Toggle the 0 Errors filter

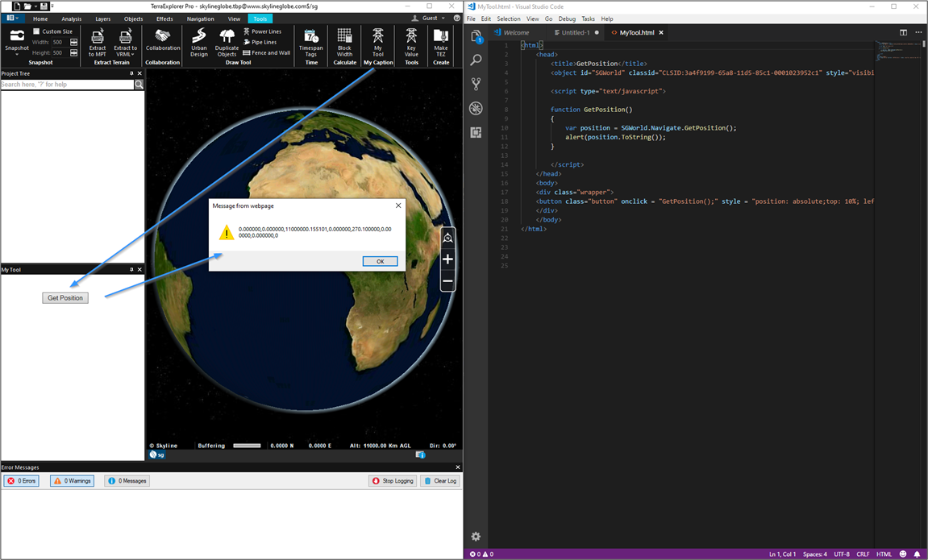click(21, 481)
